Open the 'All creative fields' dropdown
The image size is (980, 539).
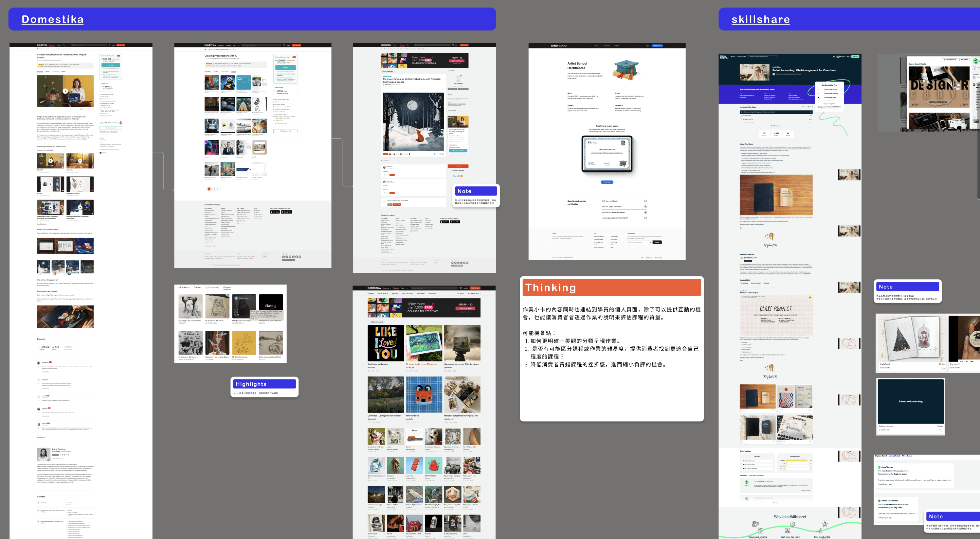coord(474,293)
